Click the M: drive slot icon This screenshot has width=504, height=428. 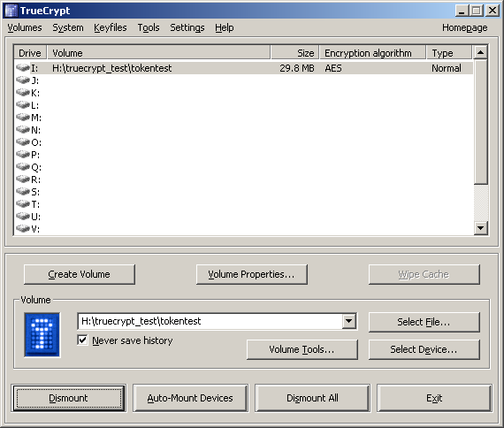coord(23,117)
